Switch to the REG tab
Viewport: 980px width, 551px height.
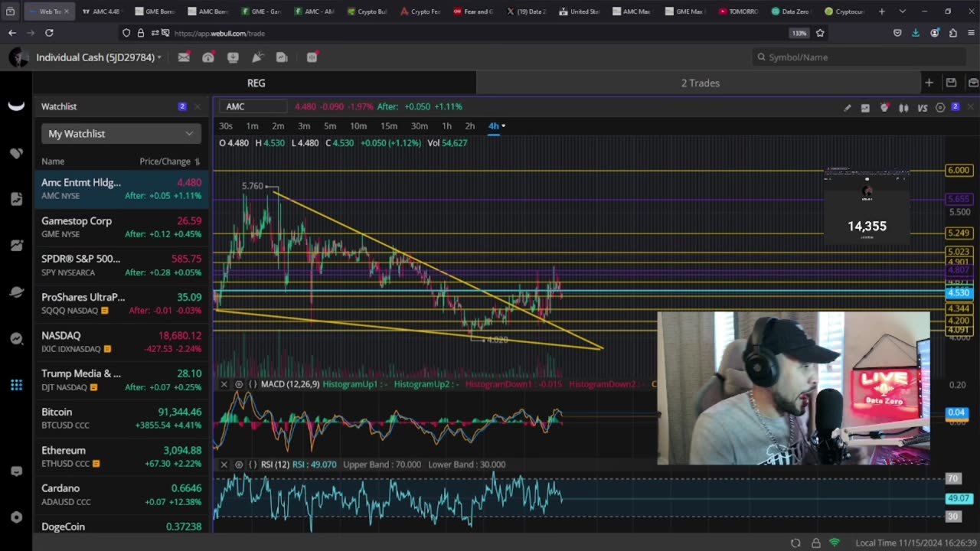[x=256, y=83]
